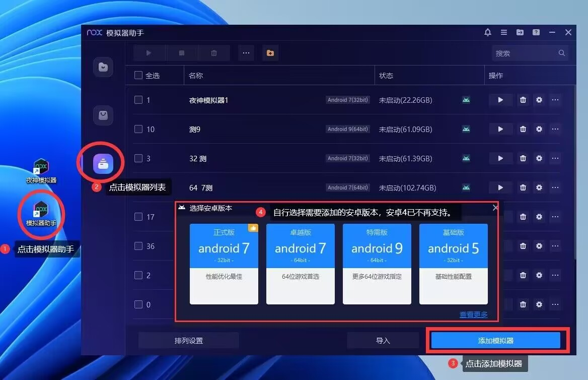Check the box for row 17
The image size is (588, 380).
click(x=138, y=217)
